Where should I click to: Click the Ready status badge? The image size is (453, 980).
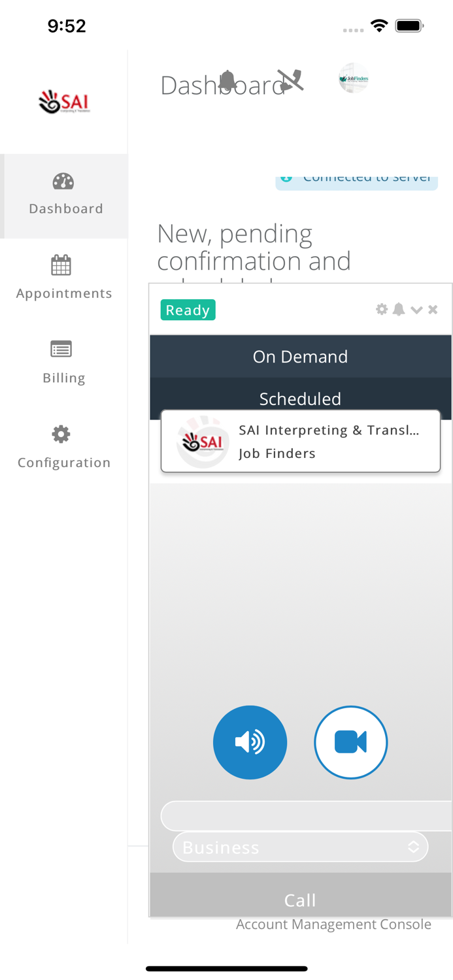pyautogui.click(x=188, y=310)
